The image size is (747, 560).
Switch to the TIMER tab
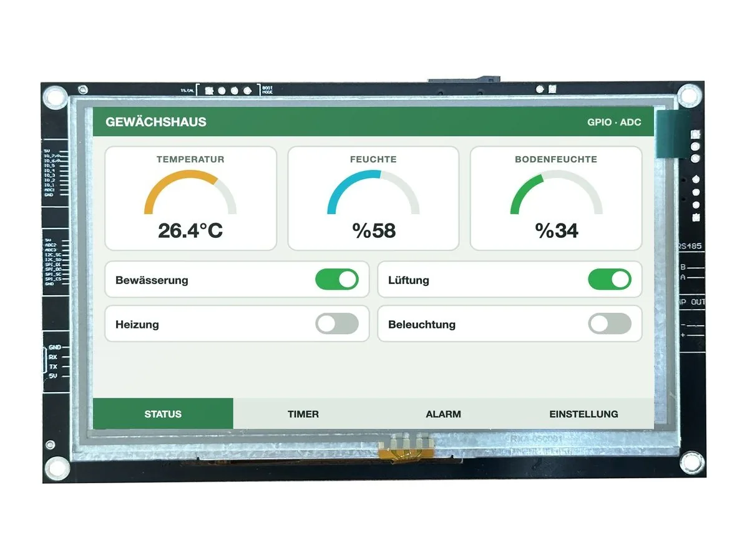pos(303,414)
